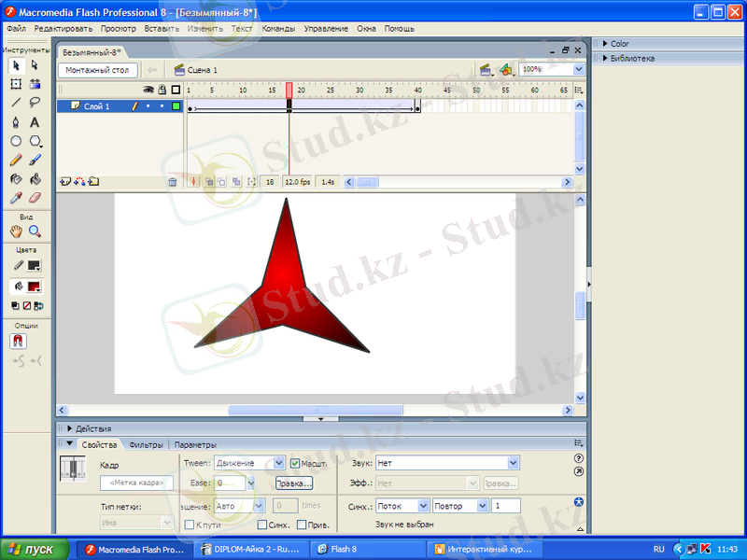Pick the Pencil tool

click(16, 161)
